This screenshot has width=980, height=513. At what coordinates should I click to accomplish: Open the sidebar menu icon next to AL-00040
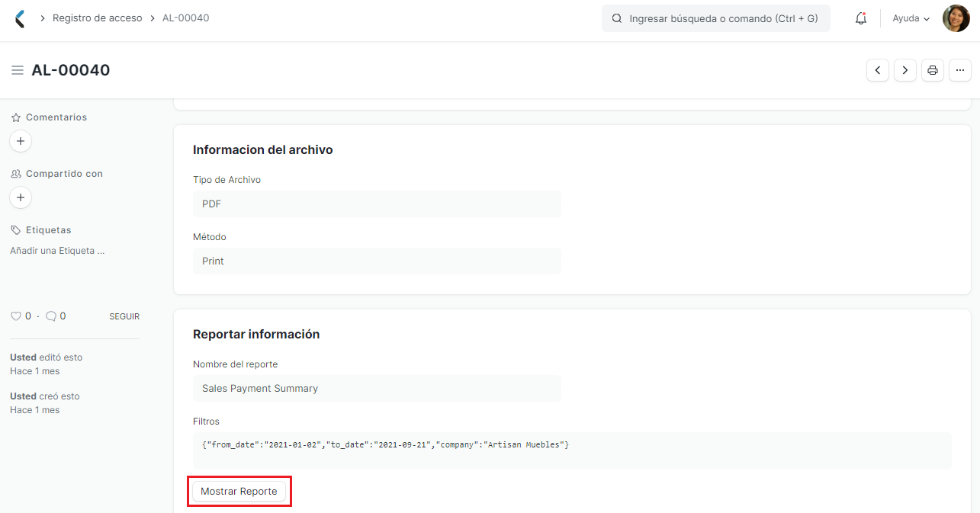(x=17, y=69)
